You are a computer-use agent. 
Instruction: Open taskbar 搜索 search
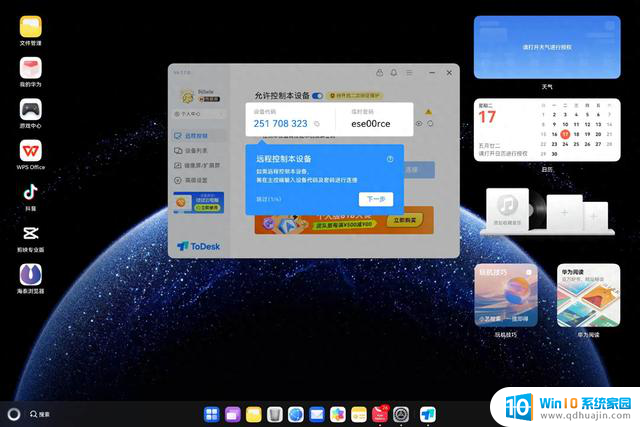(x=40, y=414)
